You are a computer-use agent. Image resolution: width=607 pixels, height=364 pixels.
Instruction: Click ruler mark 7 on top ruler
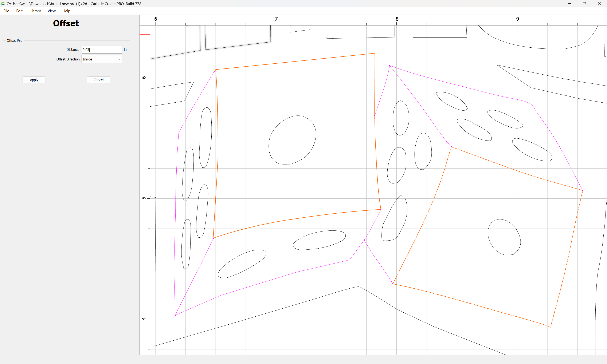coord(276,19)
